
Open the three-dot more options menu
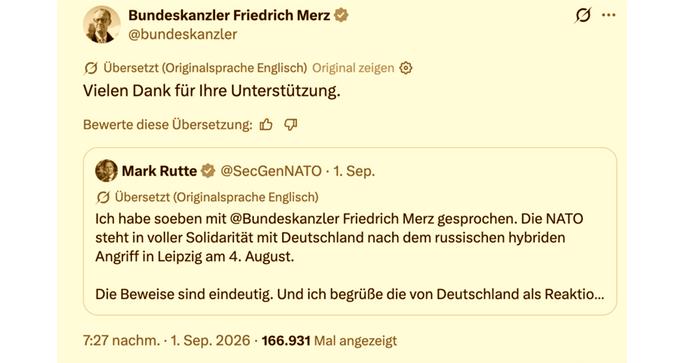[609, 15]
